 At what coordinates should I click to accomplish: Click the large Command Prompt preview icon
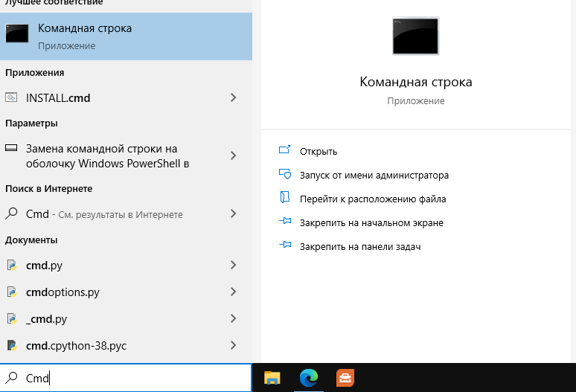point(415,36)
